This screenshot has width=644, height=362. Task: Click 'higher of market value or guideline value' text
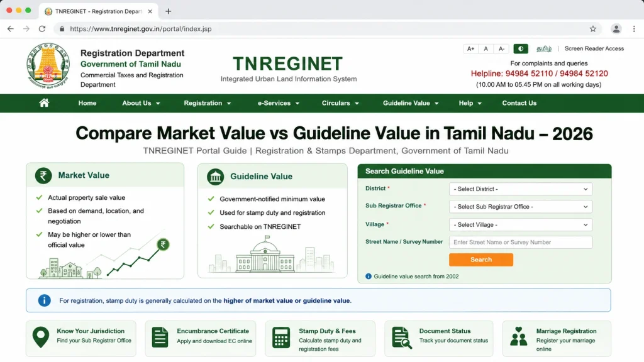click(x=287, y=300)
